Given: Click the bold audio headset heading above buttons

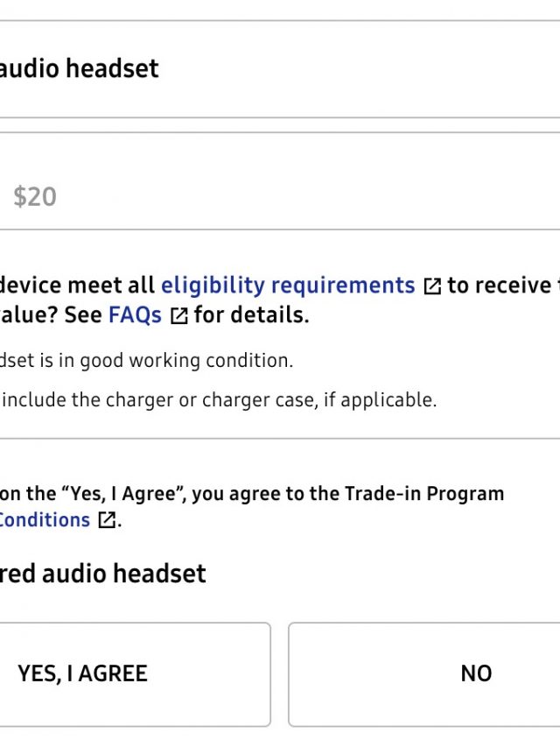Looking at the screenshot, I should 103,574.
